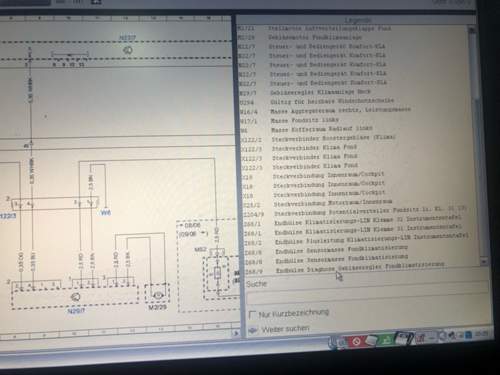The height and width of the screenshot is (375, 500).
Task: Click the N29/7 component label
Action: [x=76, y=311]
